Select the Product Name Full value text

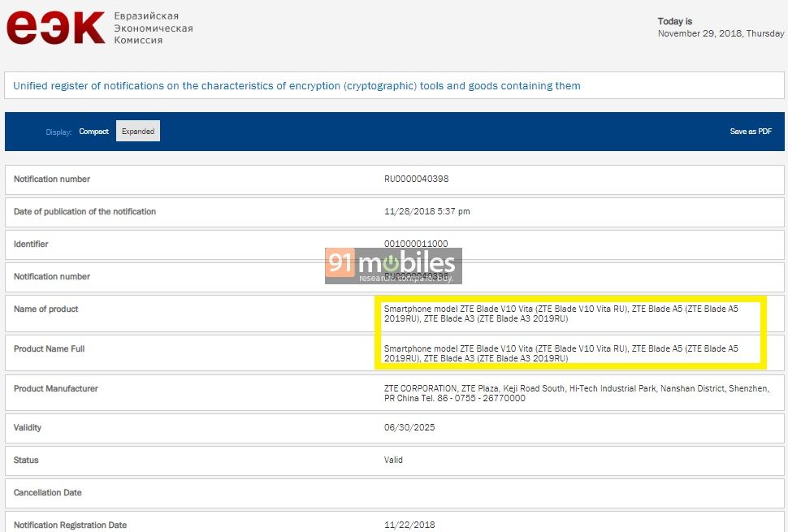click(x=561, y=353)
